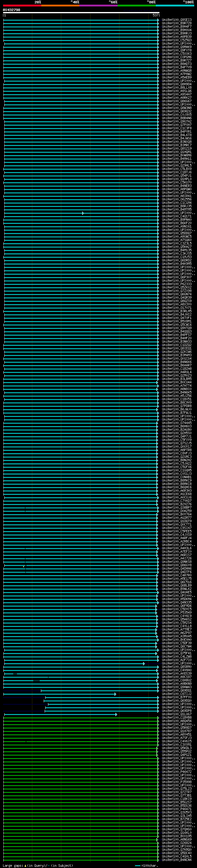
Task: Select the UniRef100_B5DG36 label
Action: click(177, 806)
